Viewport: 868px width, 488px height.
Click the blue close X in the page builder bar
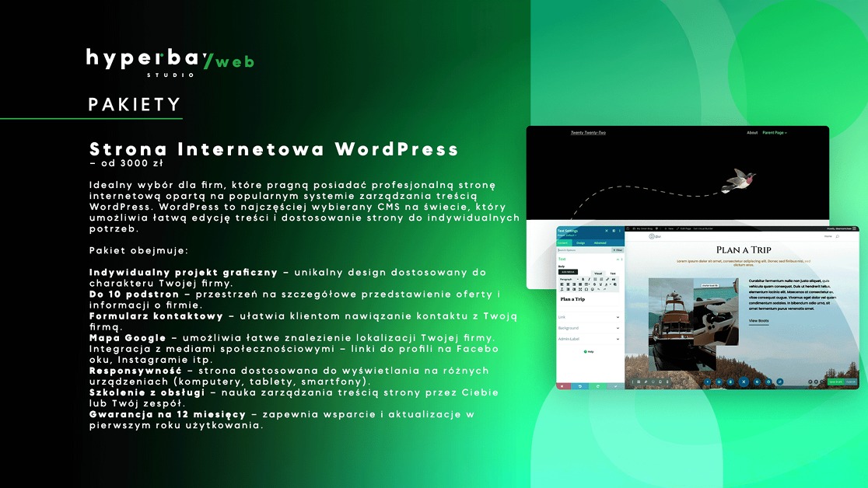tap(744, 382)
